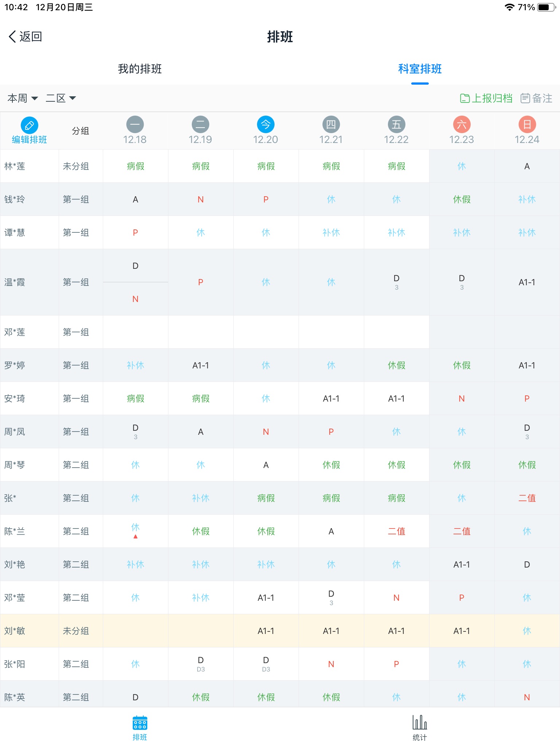Open the 统计 bar chart icon

(420, 722)
